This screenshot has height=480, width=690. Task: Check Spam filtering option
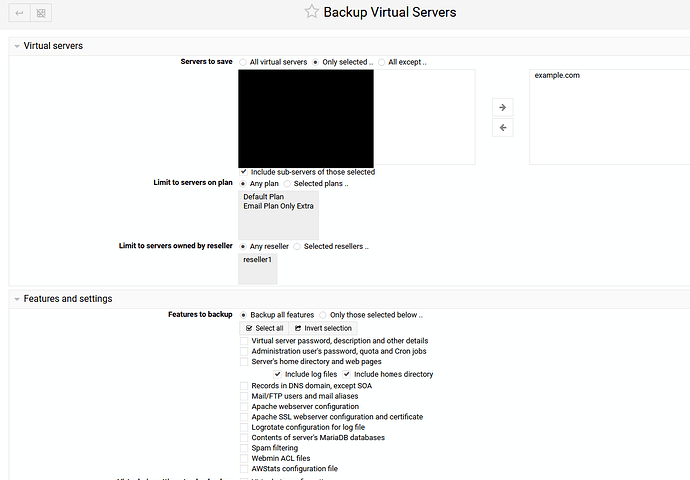[244, 448]
